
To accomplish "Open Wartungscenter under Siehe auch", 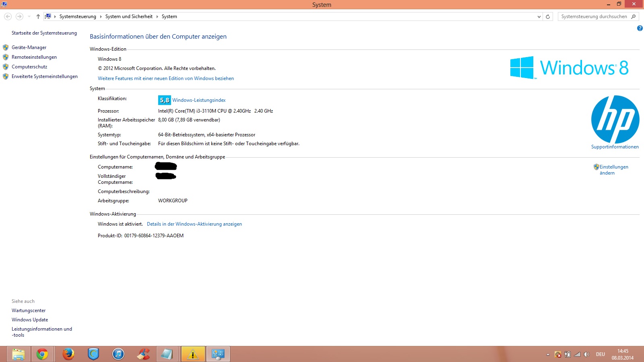I will coord(29,311).
